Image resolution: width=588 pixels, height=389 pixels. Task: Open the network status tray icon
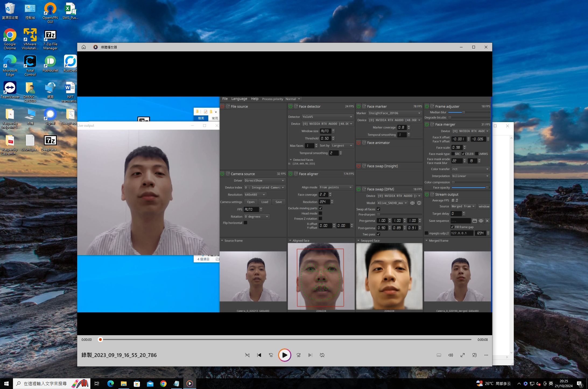[x=532, y=384]
